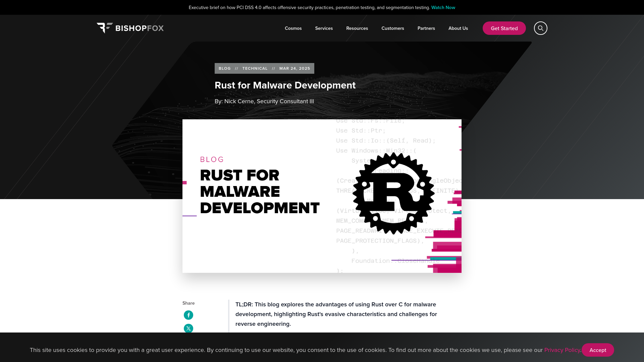Click the Get Started button

(504, 28)
